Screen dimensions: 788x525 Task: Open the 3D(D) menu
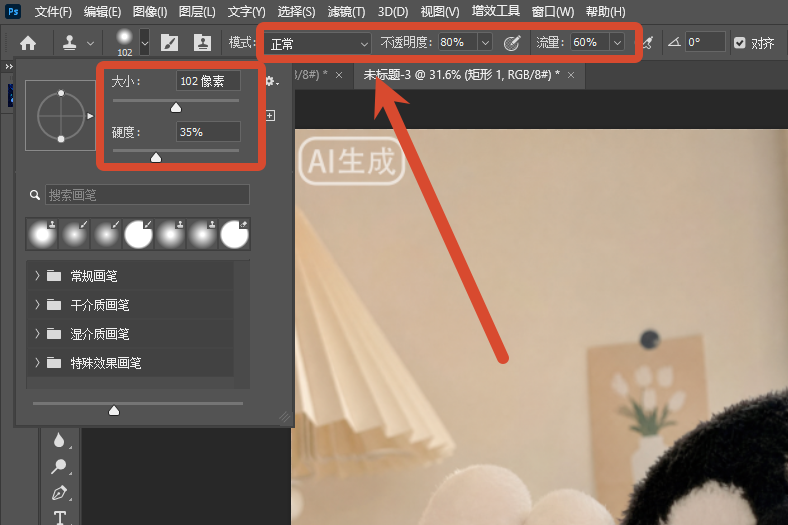click(x=392, y=12)
